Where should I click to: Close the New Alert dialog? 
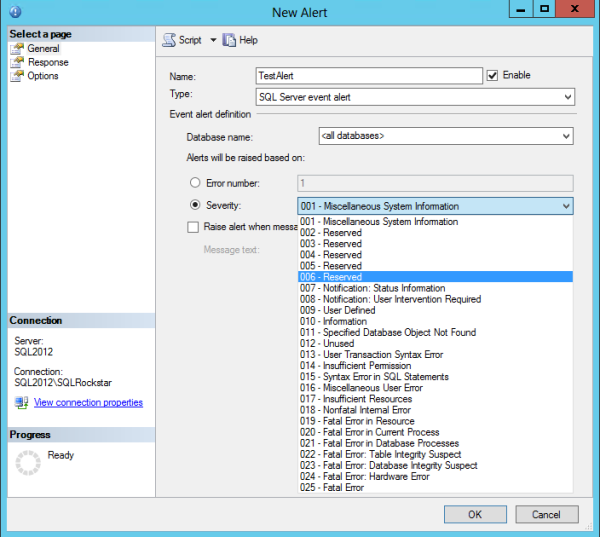click(x=574, y=9)
